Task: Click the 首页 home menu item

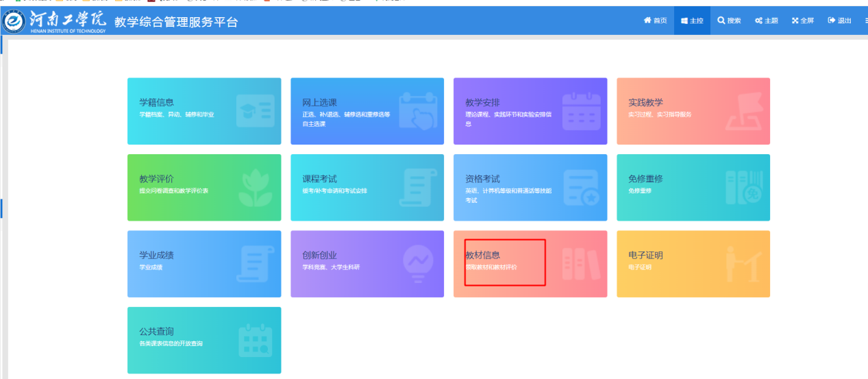Action: pyautogui.click(x=655, y=21)
